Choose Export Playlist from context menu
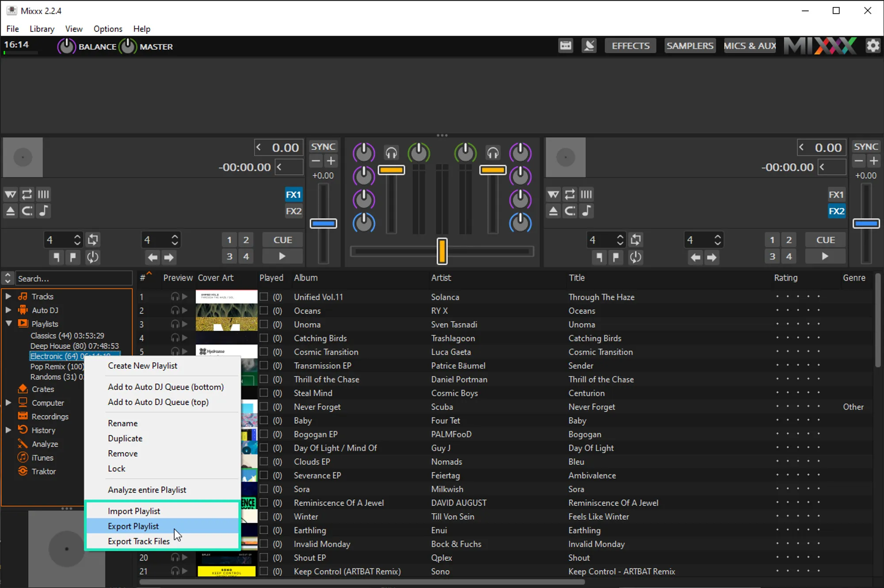The height and width of the screenshot is (588, 884). tap(133, 526)
